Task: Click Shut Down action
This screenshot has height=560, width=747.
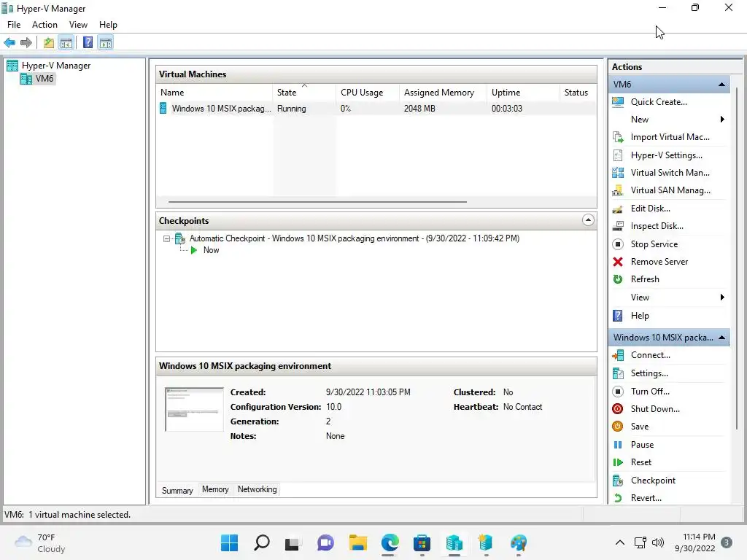Action: pyautogui.click(x=655, y=409)
